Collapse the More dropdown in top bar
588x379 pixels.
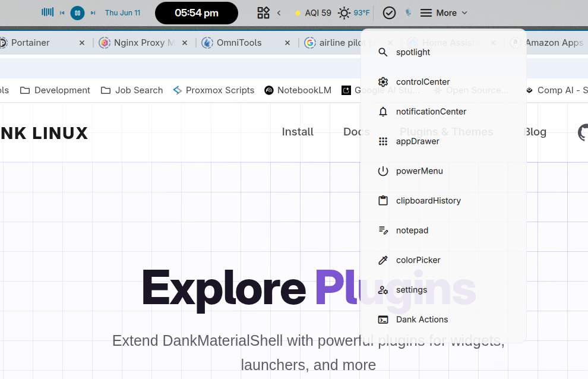click(464, 12)
